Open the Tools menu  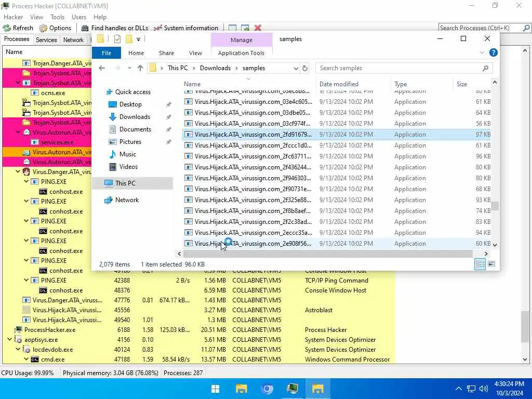57,17
